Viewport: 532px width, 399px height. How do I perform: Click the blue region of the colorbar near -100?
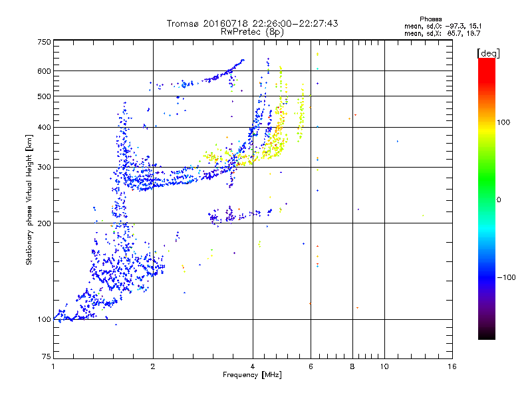click(487, 277)
